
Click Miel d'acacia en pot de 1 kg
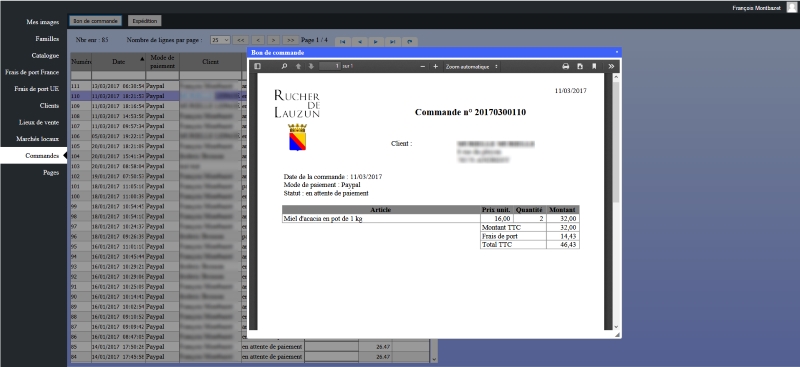[x=322, y=218]
